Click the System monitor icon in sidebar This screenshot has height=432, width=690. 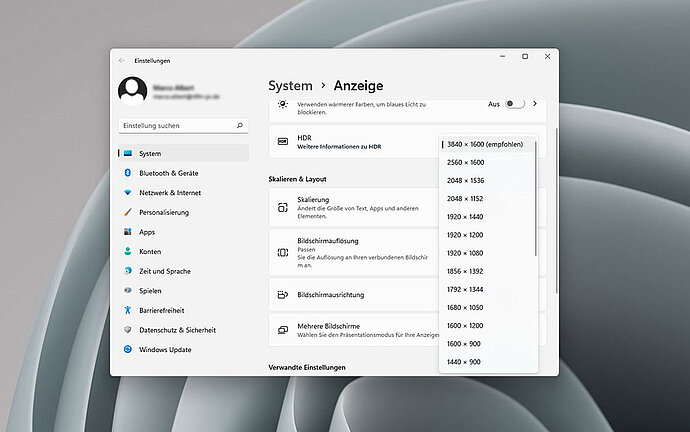(x=128, y=153)
